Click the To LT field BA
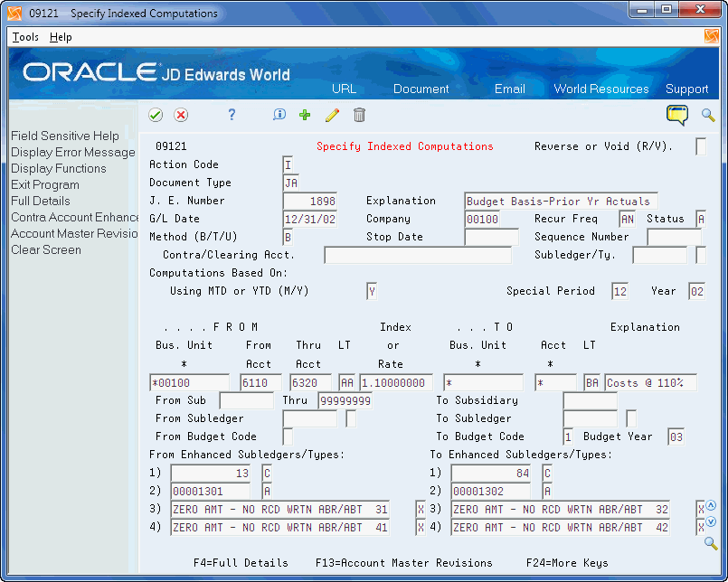728x582 pixels. coord(592,383)
